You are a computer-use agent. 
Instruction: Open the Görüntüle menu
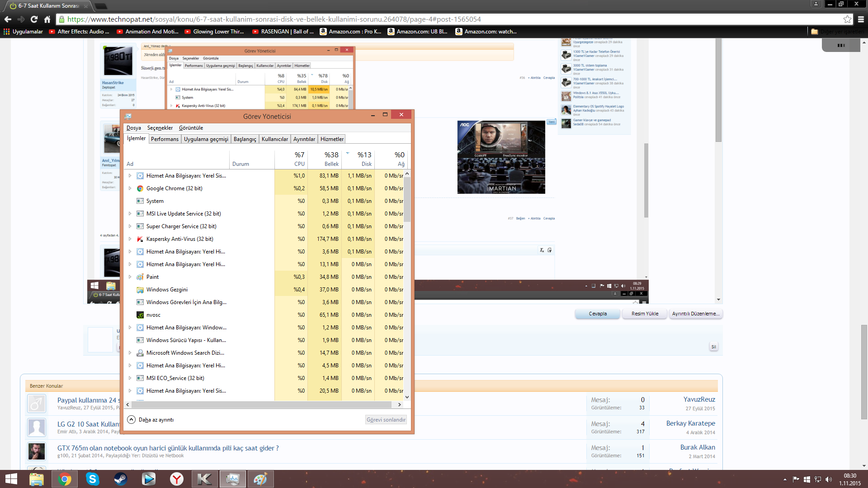pyautogui.click(x=191, y=128)
